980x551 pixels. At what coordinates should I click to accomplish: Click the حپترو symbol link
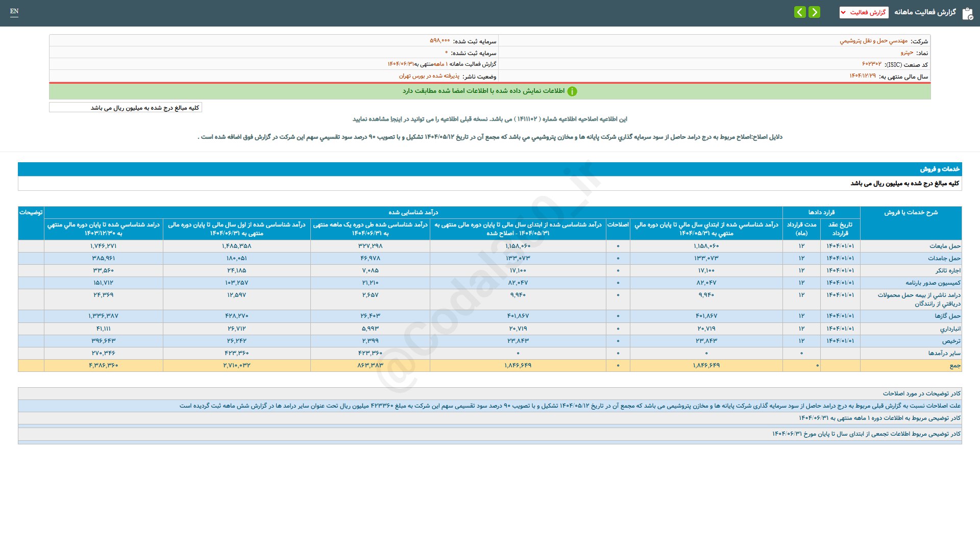point(906,53)
